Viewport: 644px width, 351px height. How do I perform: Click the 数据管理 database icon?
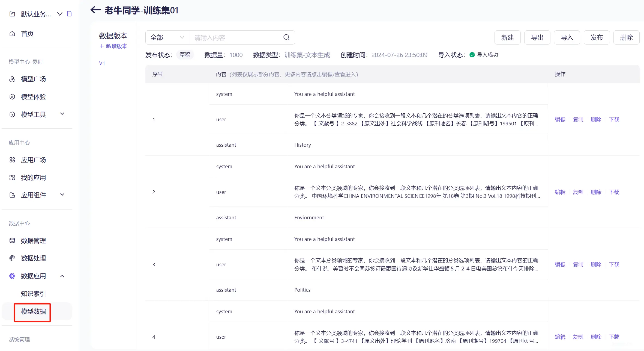tap(12, 241)
